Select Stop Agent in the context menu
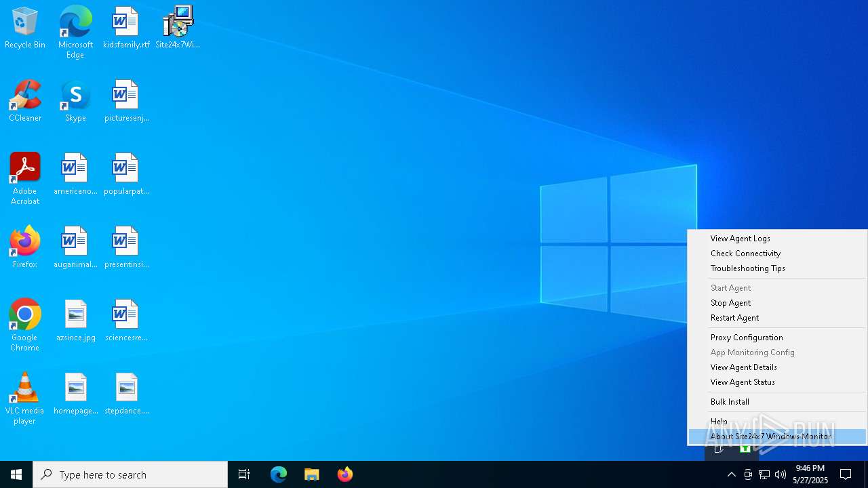868x488 pixels. tap(777, 303)
